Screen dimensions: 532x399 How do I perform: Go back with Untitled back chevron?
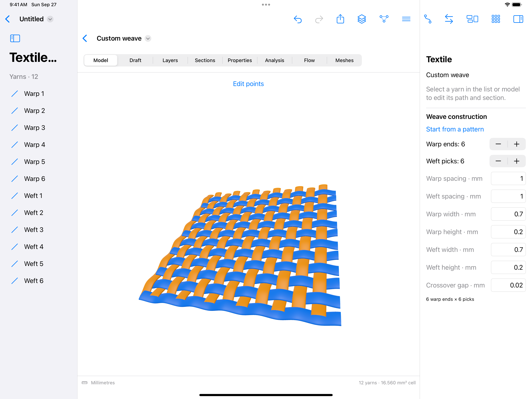8,19
